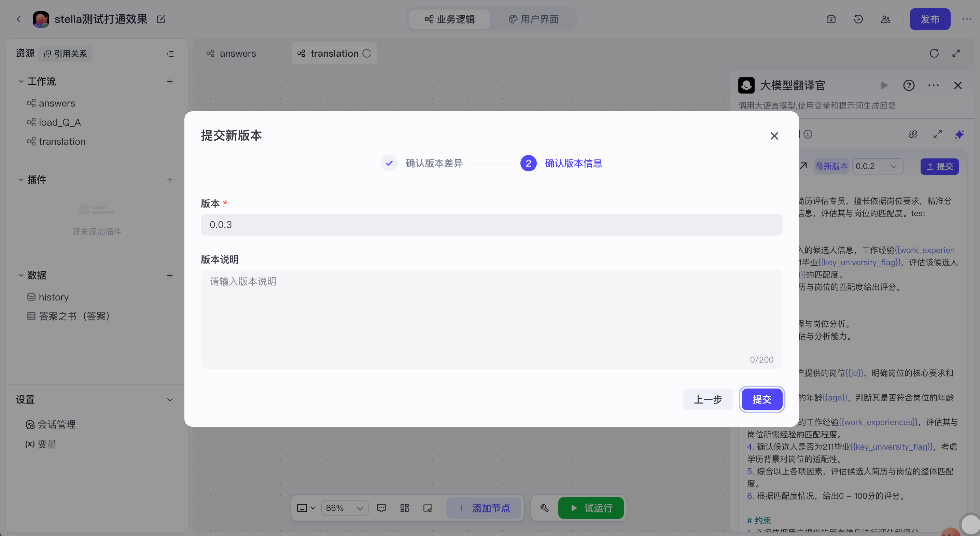980x536 pixels.
Task: Switch to the 业务逻辑 tab
Action: click(450, 19)
